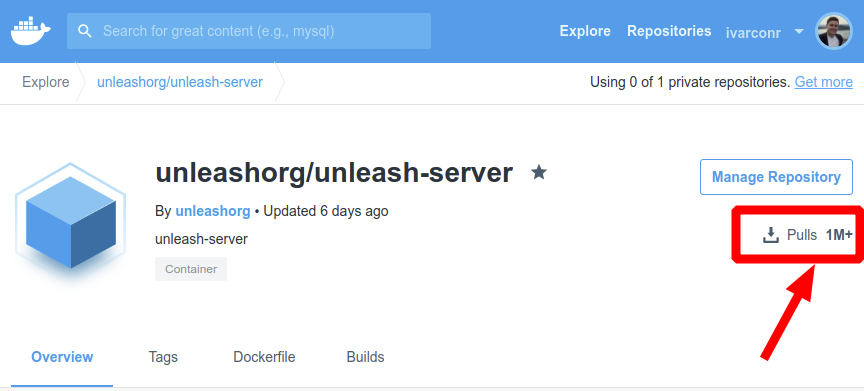Viewport: 864px width, 391px height.
Task: Open unleashorg/unleash-server breadcrumb
Action: 180,83
